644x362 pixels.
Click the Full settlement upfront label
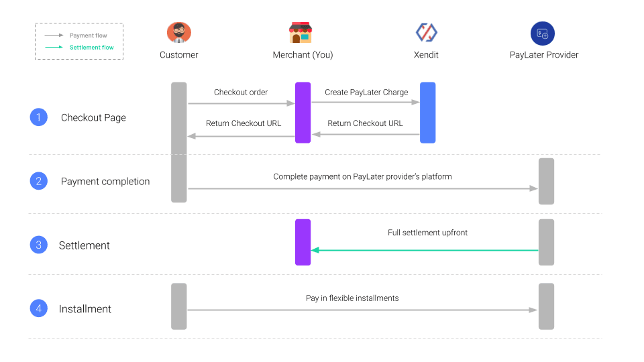tap(427, 233)
